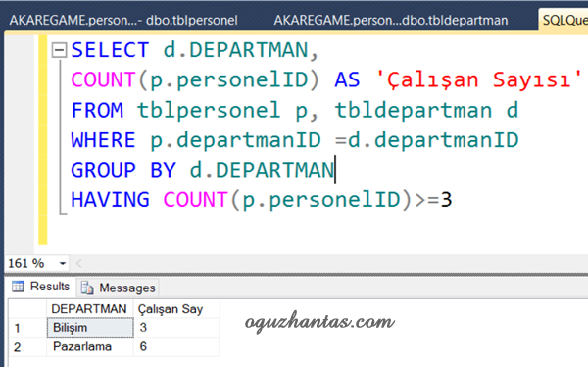The image size is (588, 367).
Task: Click the FROM keyword in the query
Action: (97, 110)
